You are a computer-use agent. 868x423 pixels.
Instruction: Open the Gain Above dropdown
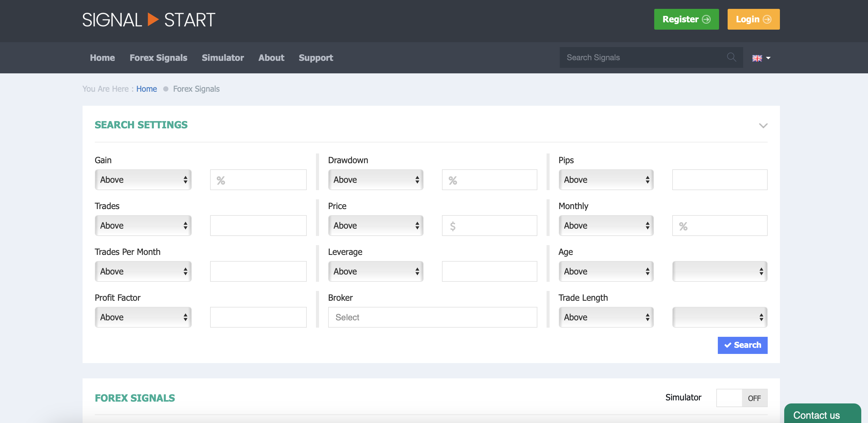pos(143,180)
